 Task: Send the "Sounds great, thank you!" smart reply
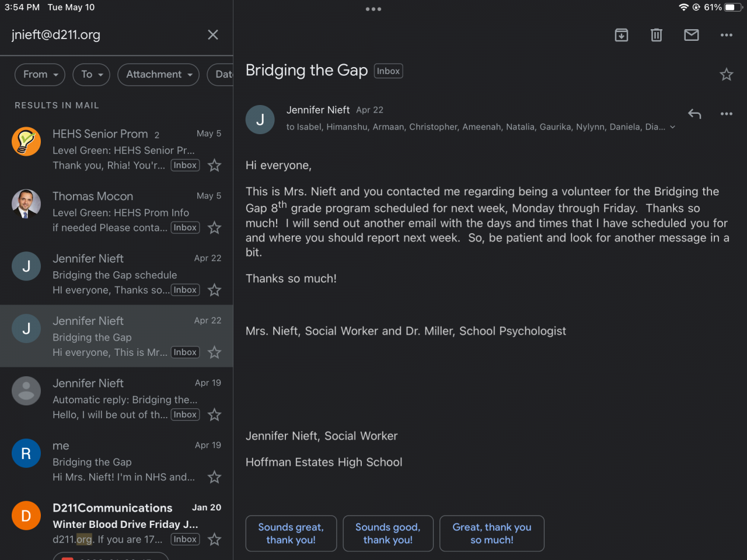[291, 533]
